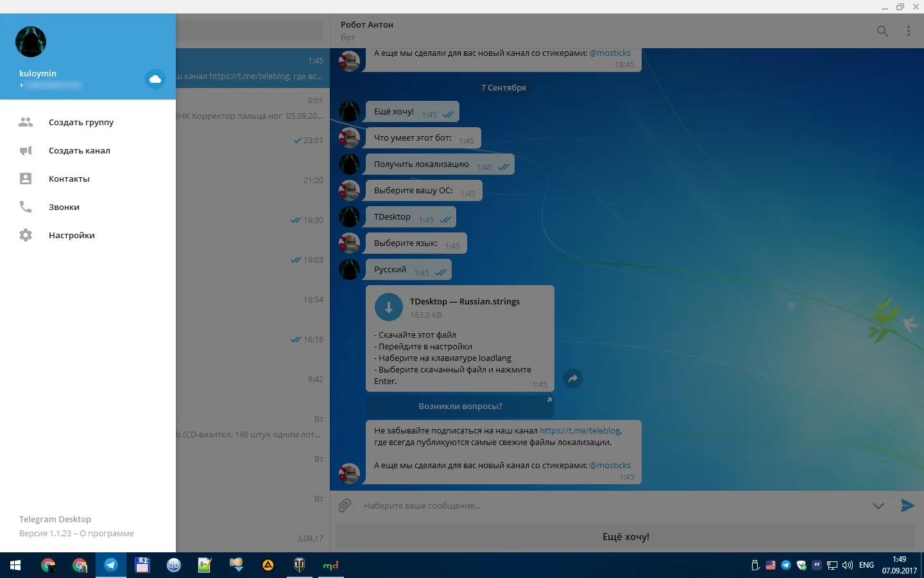Screen dimensions: 924x578
Task: Click the group icon beside Создать группу
Action: pos(26,122)
